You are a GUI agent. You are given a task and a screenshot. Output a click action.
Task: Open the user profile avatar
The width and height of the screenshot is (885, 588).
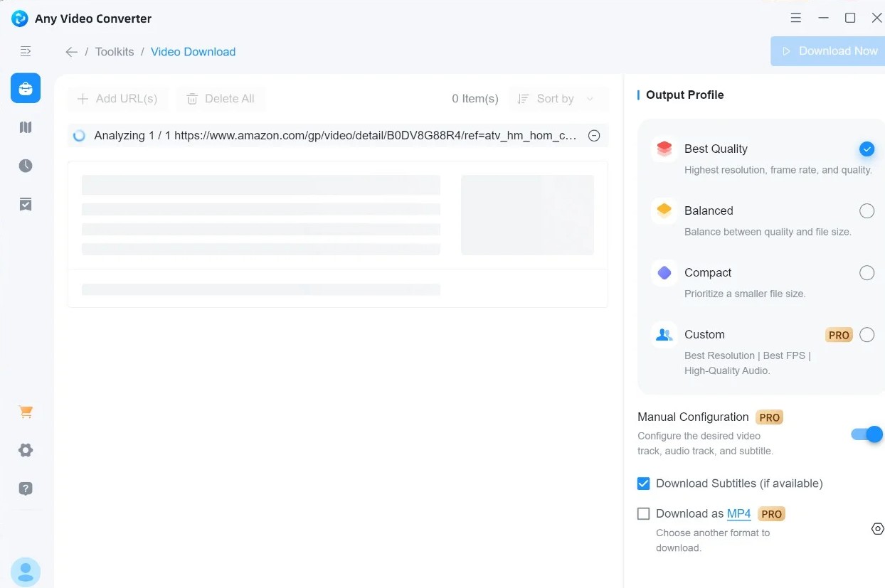point(26,571)
